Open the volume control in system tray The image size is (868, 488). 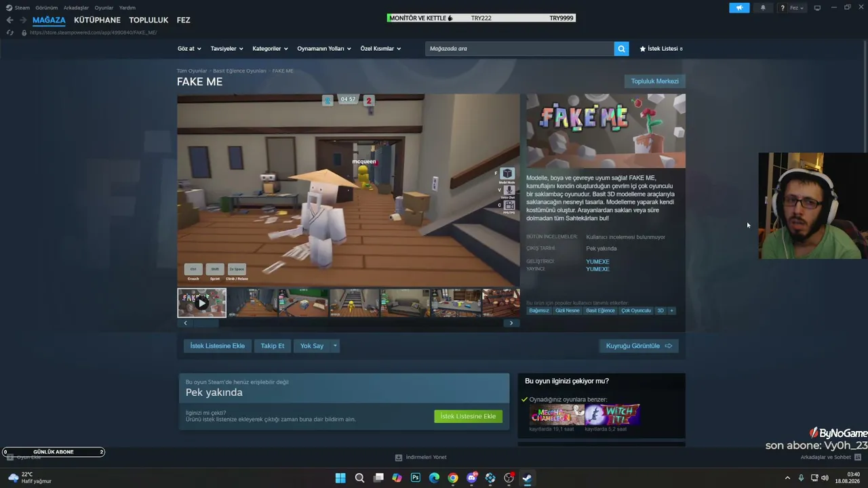pyautogui.click(x=825, y=478)
